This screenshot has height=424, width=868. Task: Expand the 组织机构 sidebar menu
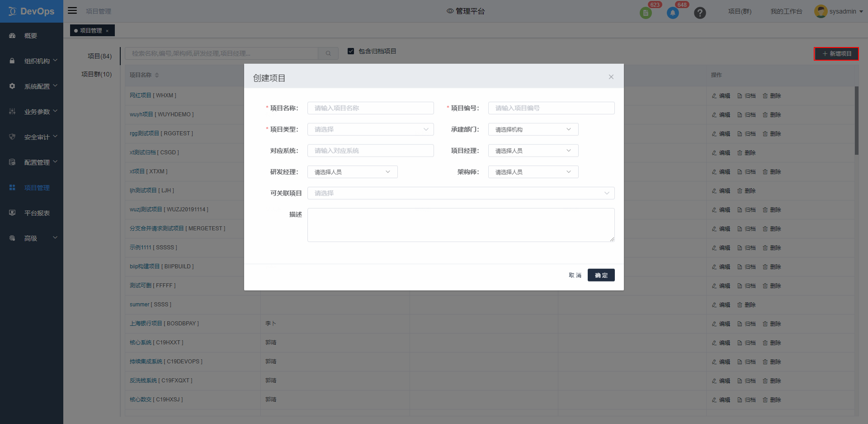(x=32, y=61)
